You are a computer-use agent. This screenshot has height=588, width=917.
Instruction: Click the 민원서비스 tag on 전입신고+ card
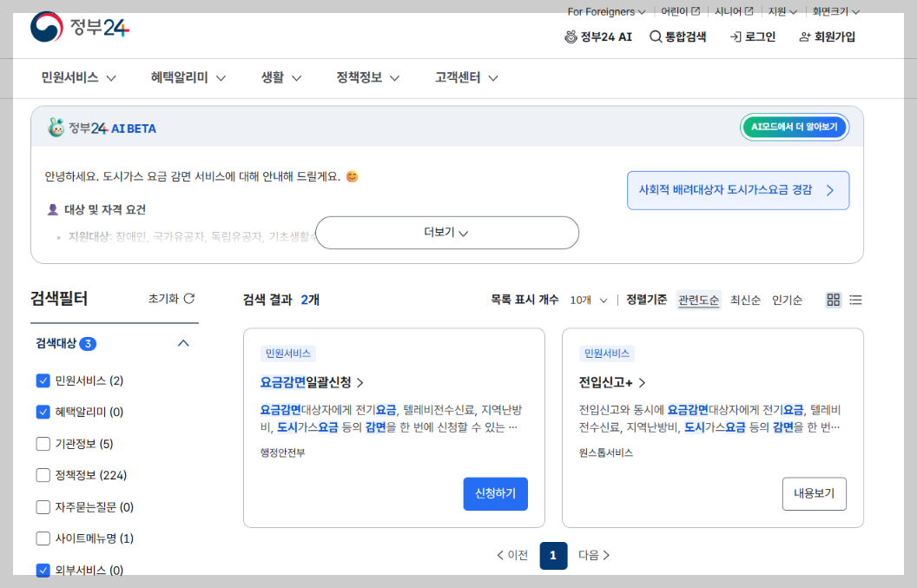(x=606, y=353)
